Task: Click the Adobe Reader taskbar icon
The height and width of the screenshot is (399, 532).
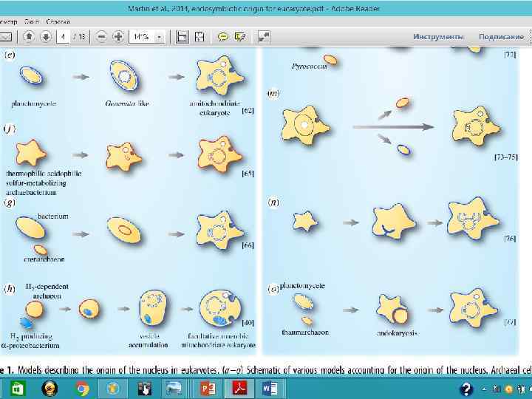Action: 240,389
